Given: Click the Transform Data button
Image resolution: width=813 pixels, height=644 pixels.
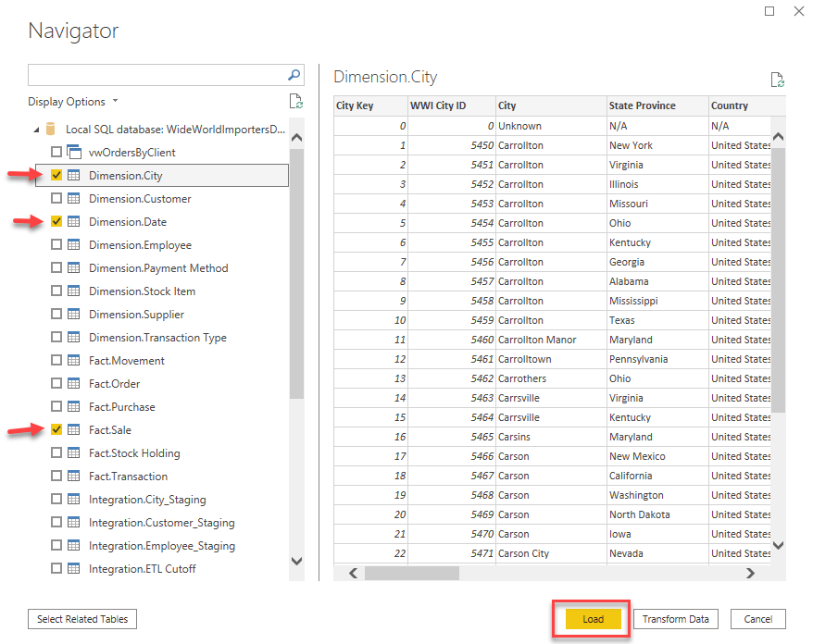Looking at the screenshot, I should [676, 619].
